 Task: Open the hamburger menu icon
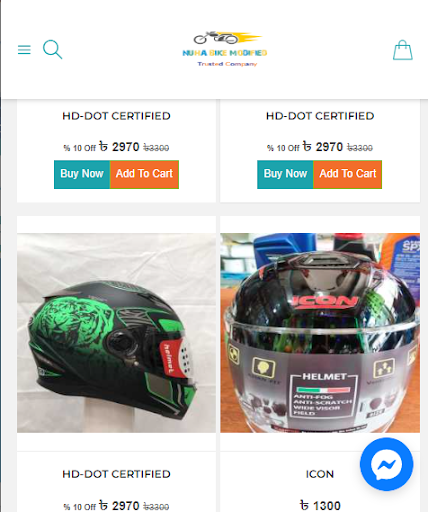tap(24, 50)
